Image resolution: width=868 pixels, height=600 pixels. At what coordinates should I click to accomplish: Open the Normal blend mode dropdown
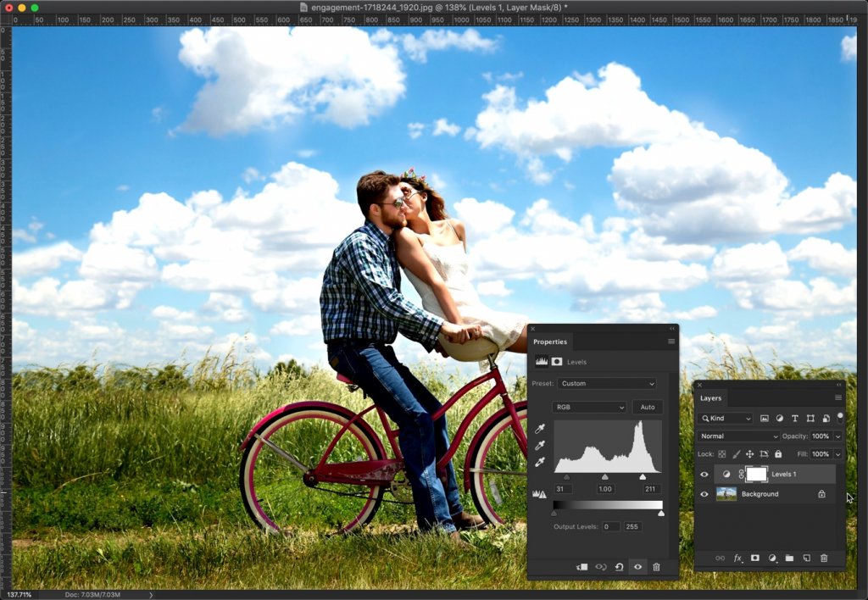click(737, 436)
